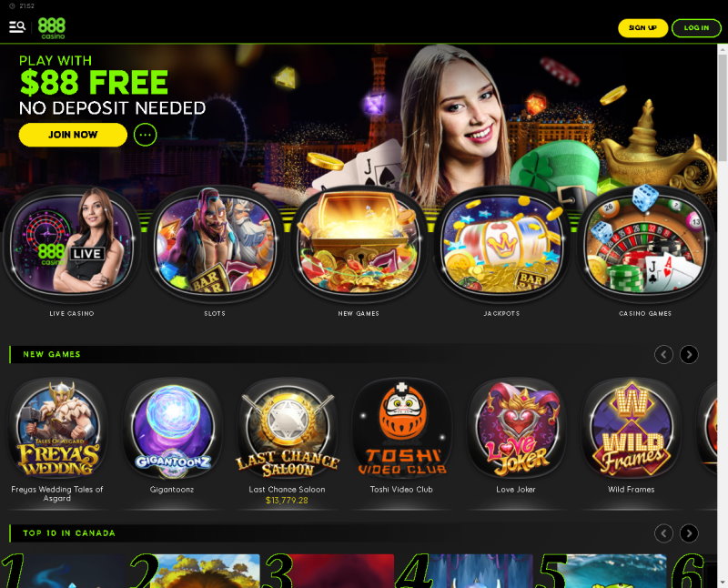
Task: Expand promo details with three-dots button
Action: 146,135
